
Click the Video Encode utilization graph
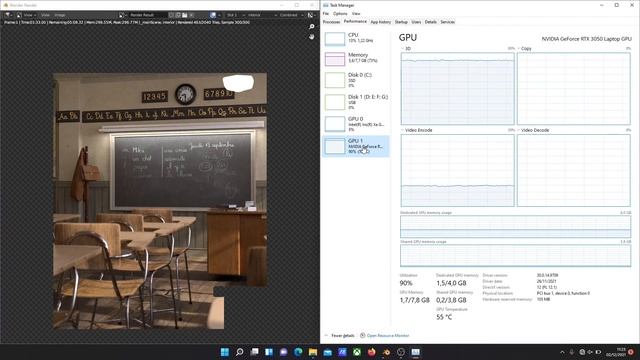458,170
